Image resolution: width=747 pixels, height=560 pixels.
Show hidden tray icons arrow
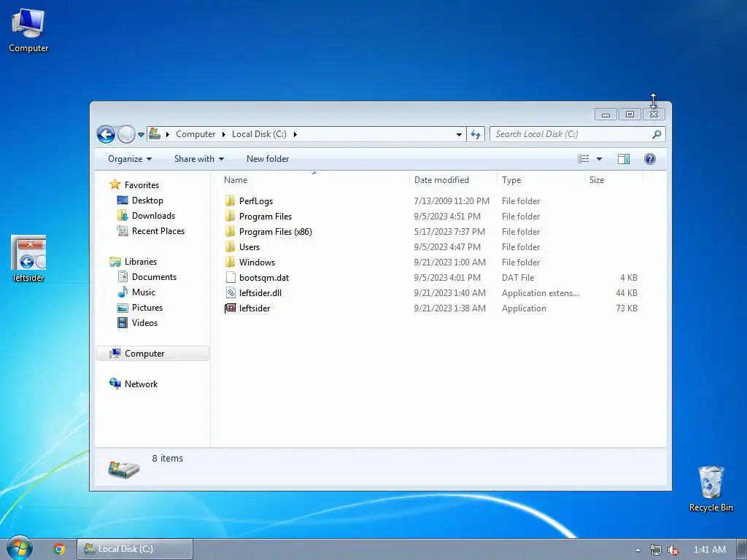click(x=638, y=550)
